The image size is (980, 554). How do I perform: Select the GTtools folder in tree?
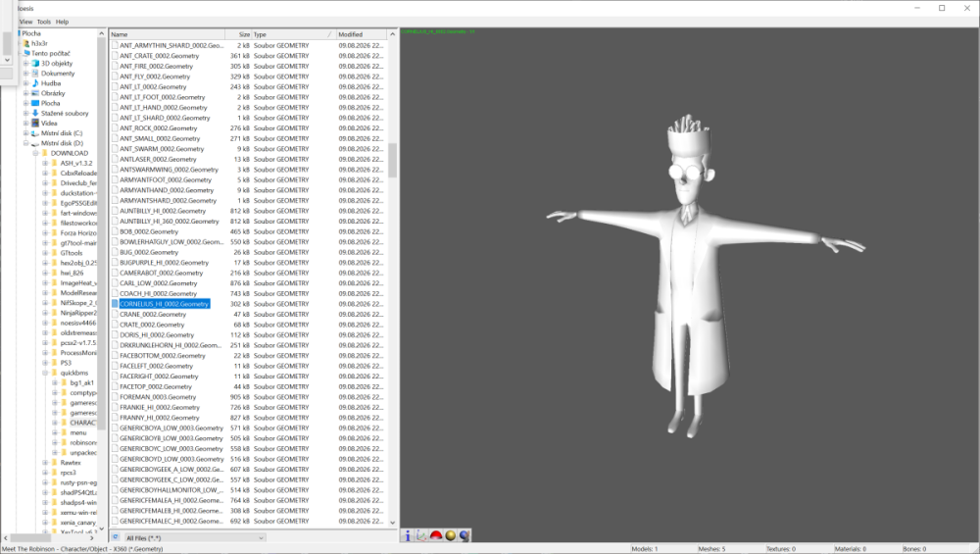click(72, 253)
